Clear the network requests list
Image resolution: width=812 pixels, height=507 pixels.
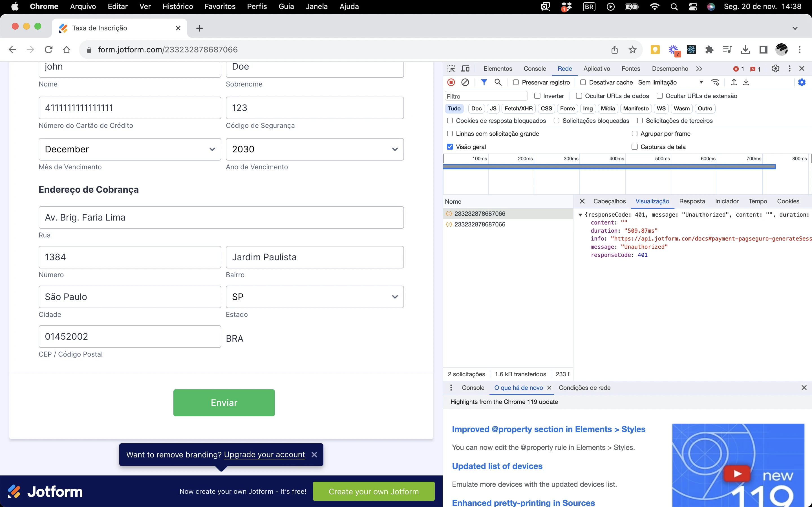pyautogui.click(x=465, y=82)
